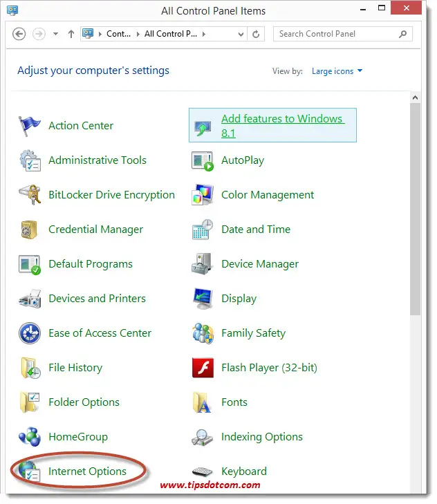Open the Internet Options globe icon

(x=29, y=472)
